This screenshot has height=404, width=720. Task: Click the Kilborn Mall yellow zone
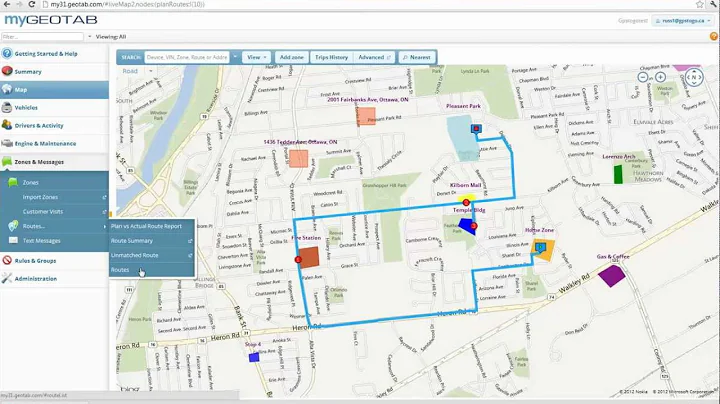point(466,197)
